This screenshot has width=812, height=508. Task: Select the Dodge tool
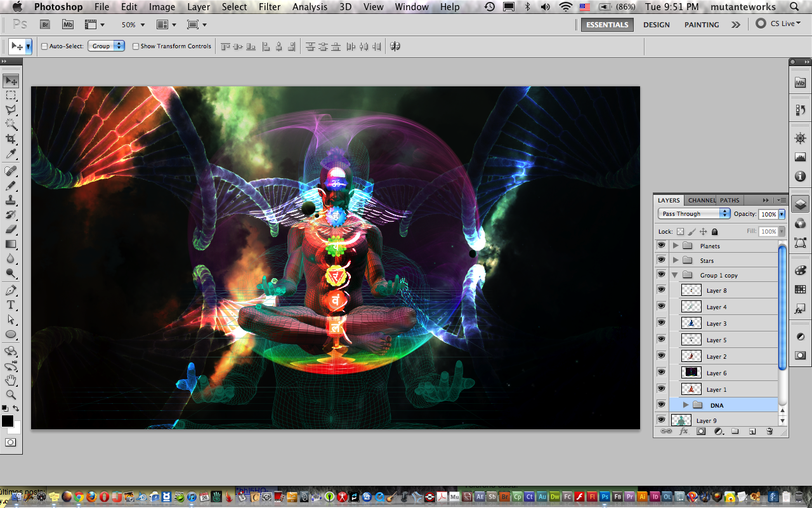point(11,274)
